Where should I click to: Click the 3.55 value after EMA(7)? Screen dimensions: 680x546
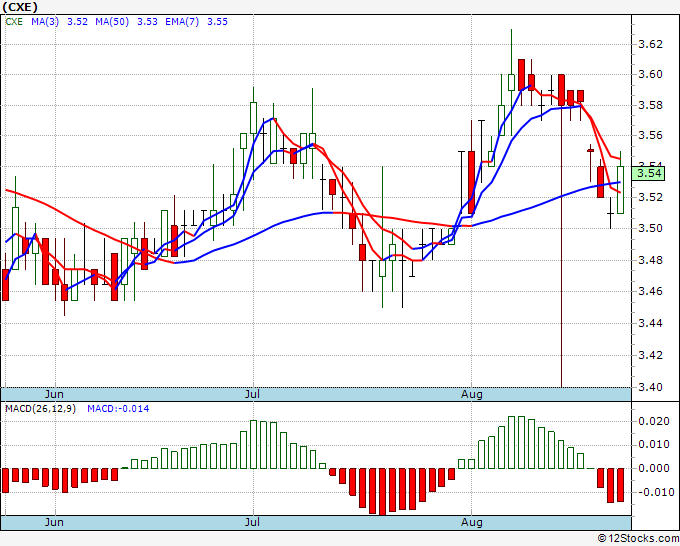(217, 22)
